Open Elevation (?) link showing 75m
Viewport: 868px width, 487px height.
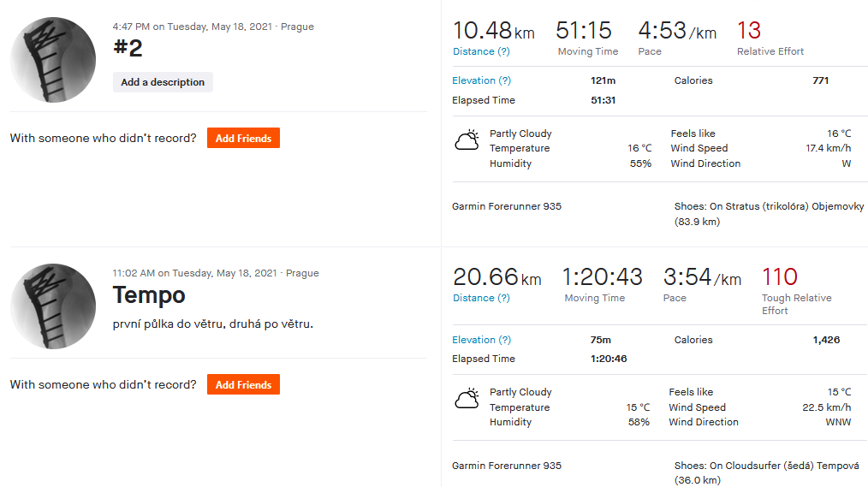tap(482, 340)
